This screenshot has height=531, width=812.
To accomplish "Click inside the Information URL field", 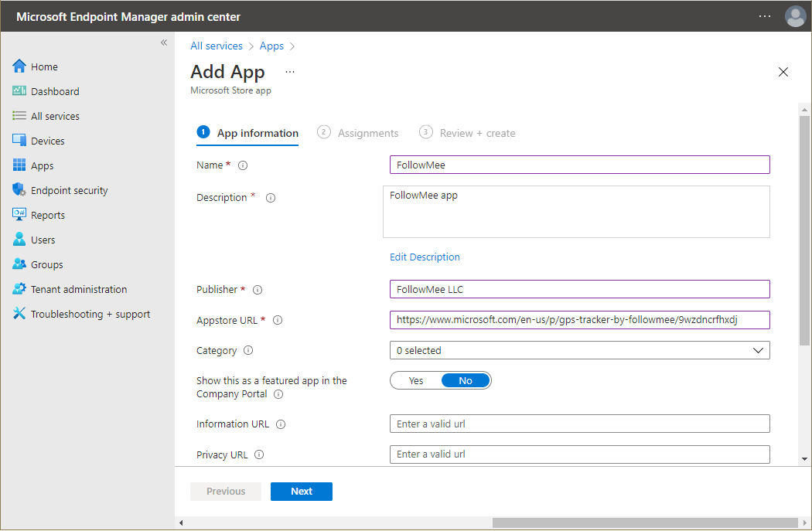I will pyautogui.click(x=579, y=423).
